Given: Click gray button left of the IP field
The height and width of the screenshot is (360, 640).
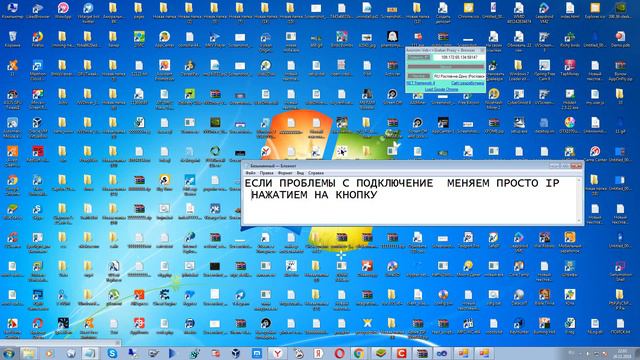Looking at the screenshot, I should coord(418,58).
